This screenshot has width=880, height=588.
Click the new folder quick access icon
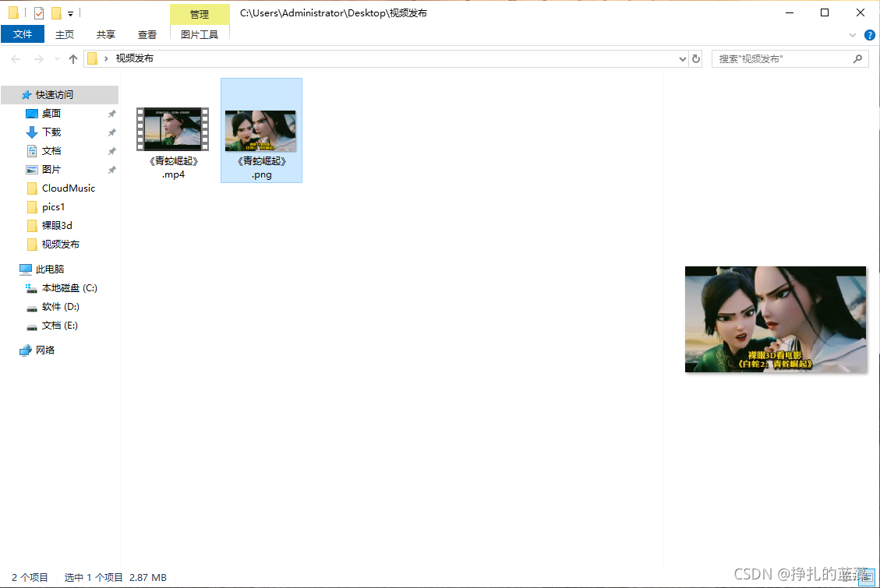56,13
